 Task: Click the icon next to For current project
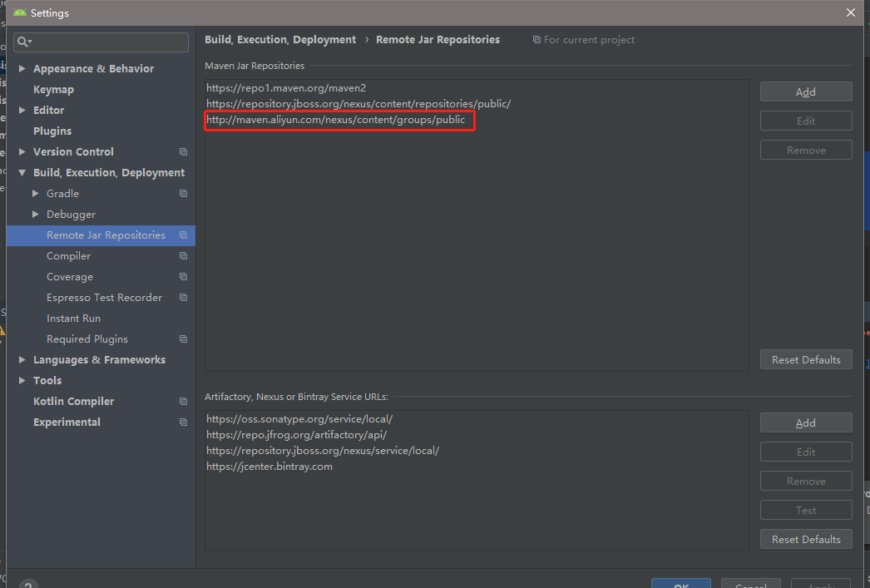pyautogui.click(x=536, y=40)
